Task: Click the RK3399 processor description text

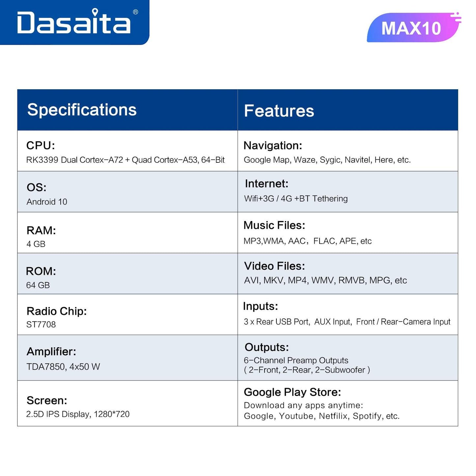Action: click(125, 160)
